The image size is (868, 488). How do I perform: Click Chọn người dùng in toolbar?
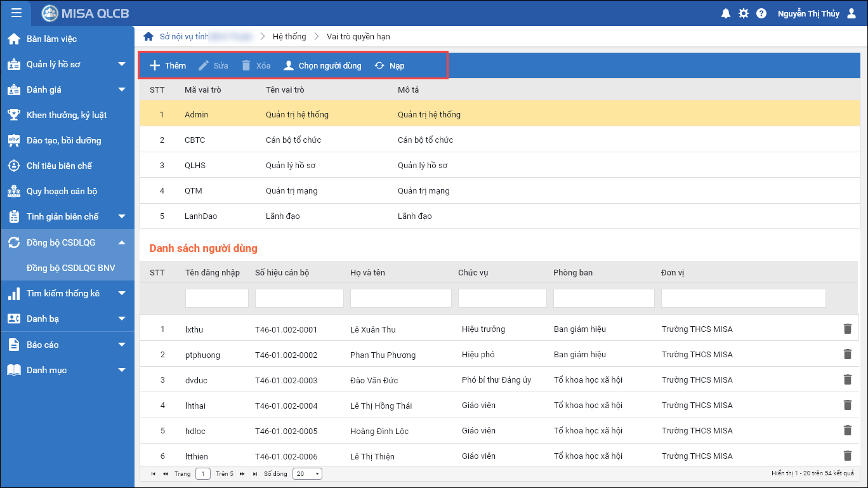(322, 65)
